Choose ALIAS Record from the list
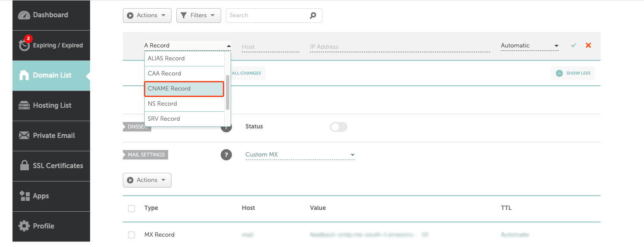 [x=184, y=59]
